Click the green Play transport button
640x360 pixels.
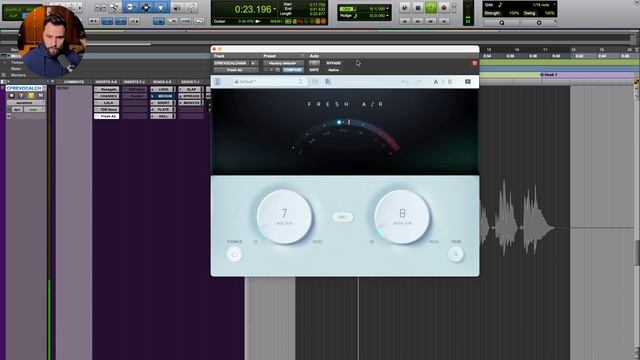pos(431,7)
